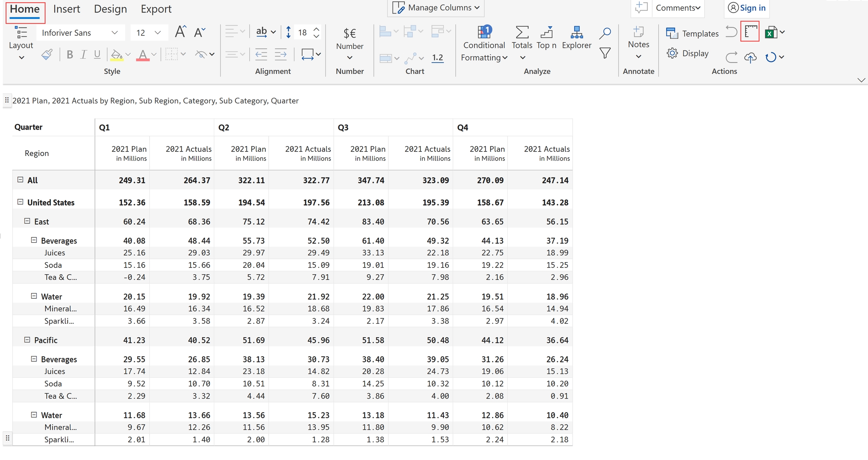
Task: Toggle underline text formatting
Action: point(97,55)
